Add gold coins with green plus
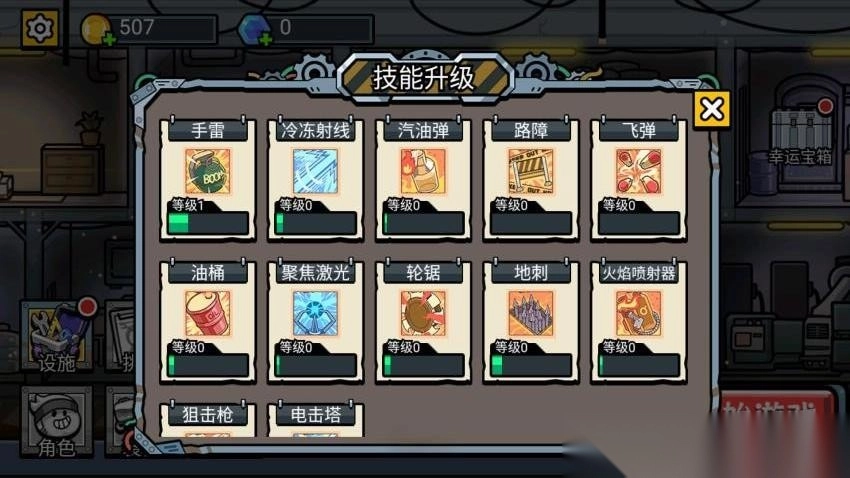Screen dimensions: 850x478 pyautogui.click(x=109, y=39)
